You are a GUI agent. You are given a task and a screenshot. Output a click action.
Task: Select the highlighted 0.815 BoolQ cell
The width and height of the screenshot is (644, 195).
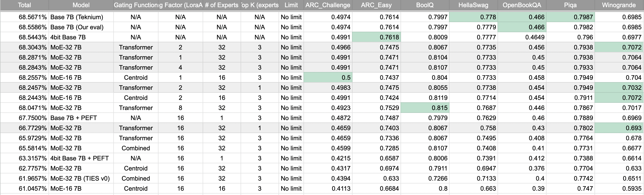tap(425, 108)
